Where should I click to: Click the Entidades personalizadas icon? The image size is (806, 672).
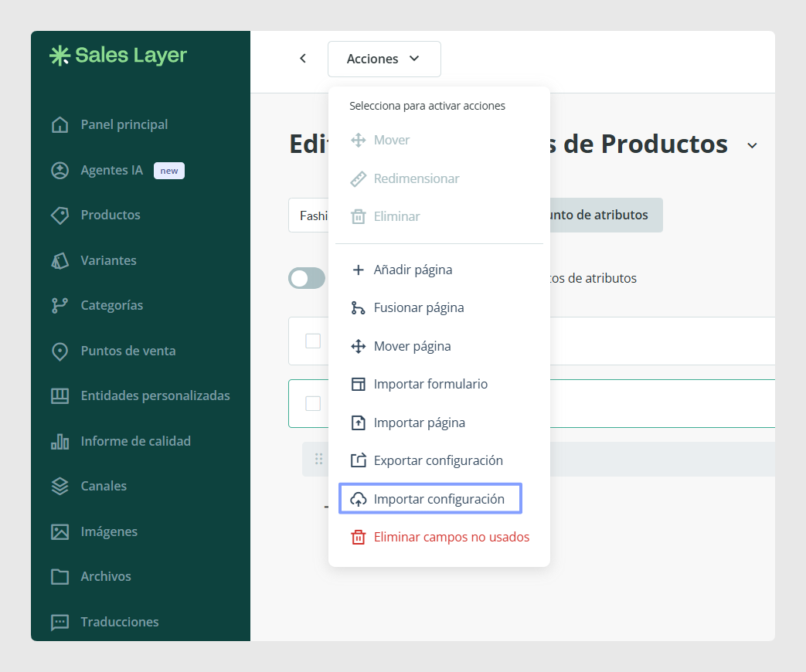60,395
